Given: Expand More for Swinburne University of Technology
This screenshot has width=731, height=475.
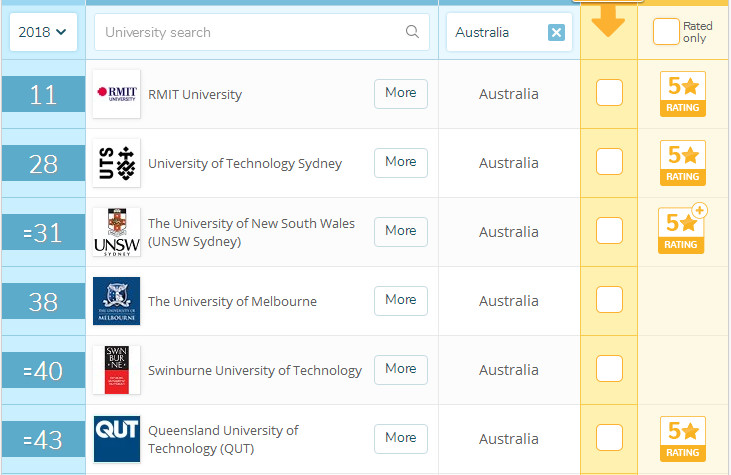Looking at the screenshot, I should [400, 369].
